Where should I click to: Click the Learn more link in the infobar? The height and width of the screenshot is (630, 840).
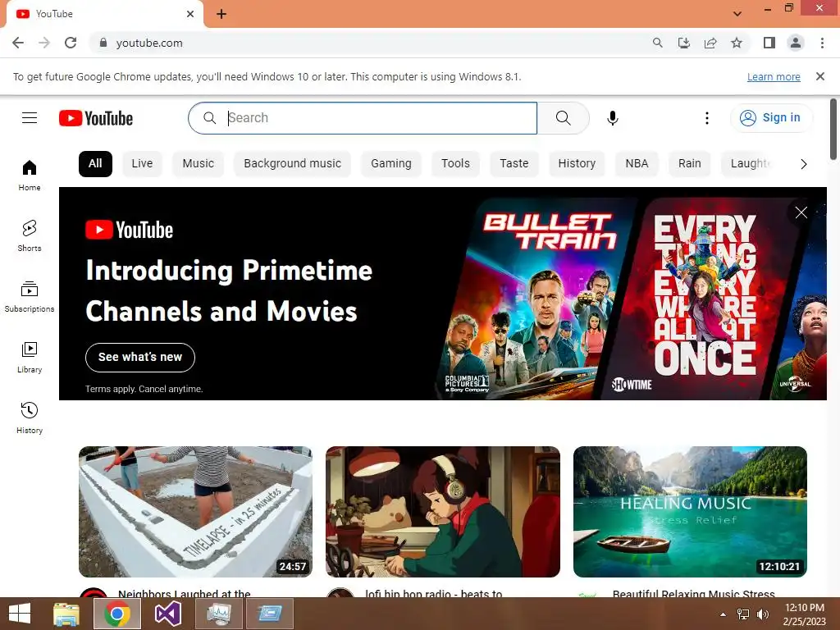pos(774,76)
